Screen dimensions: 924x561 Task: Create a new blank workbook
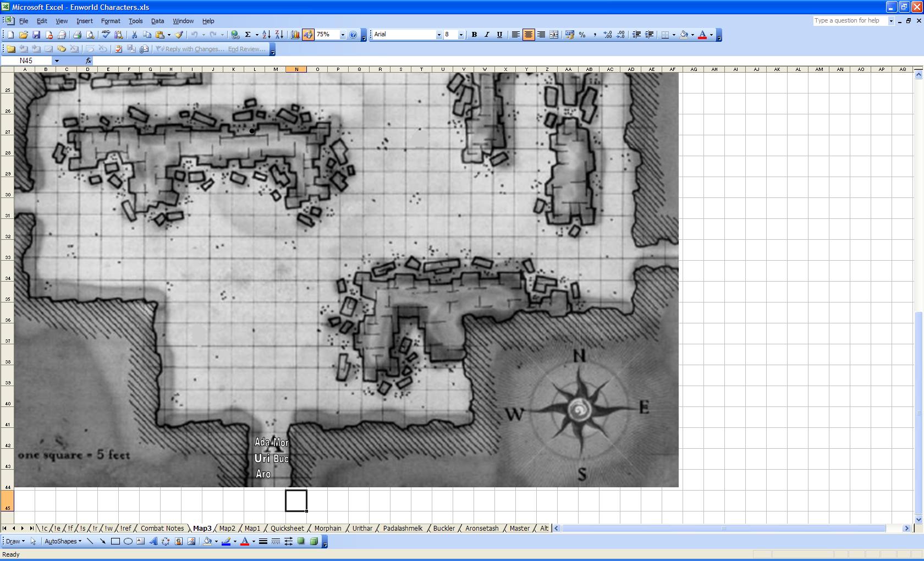click(10, 35)
